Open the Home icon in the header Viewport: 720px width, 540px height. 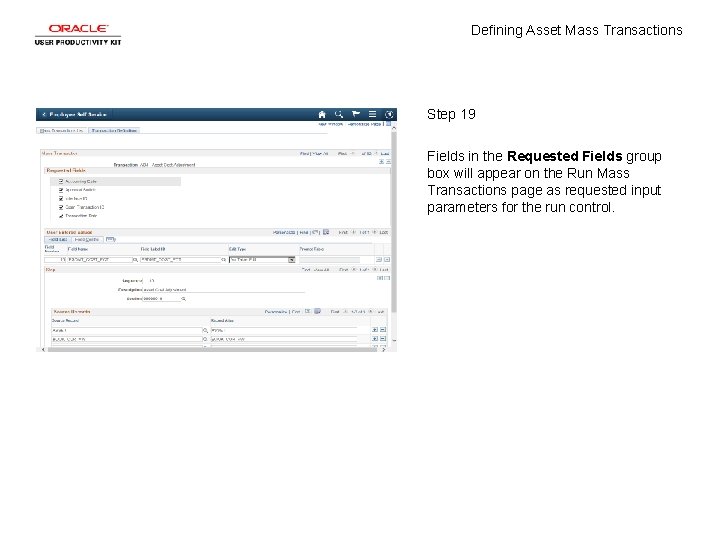click(322, 114)
